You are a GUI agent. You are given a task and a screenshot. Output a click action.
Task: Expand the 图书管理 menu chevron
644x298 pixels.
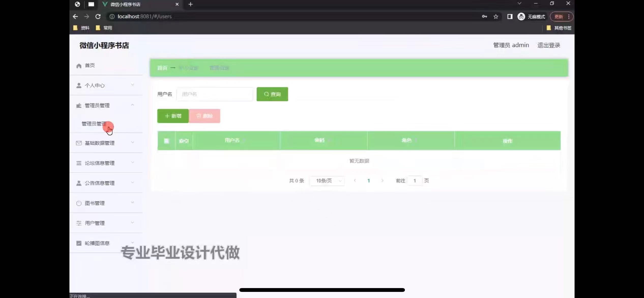click(x=133, y=202)
